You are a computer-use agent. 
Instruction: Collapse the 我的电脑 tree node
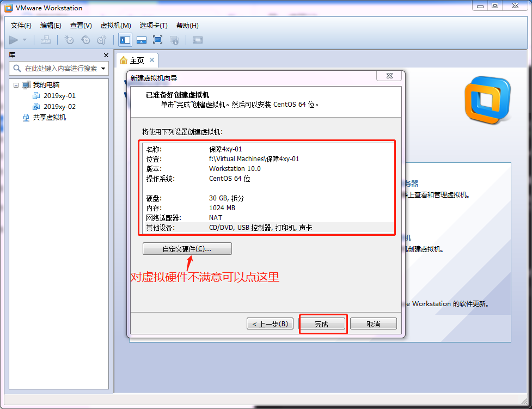point(16,85)
